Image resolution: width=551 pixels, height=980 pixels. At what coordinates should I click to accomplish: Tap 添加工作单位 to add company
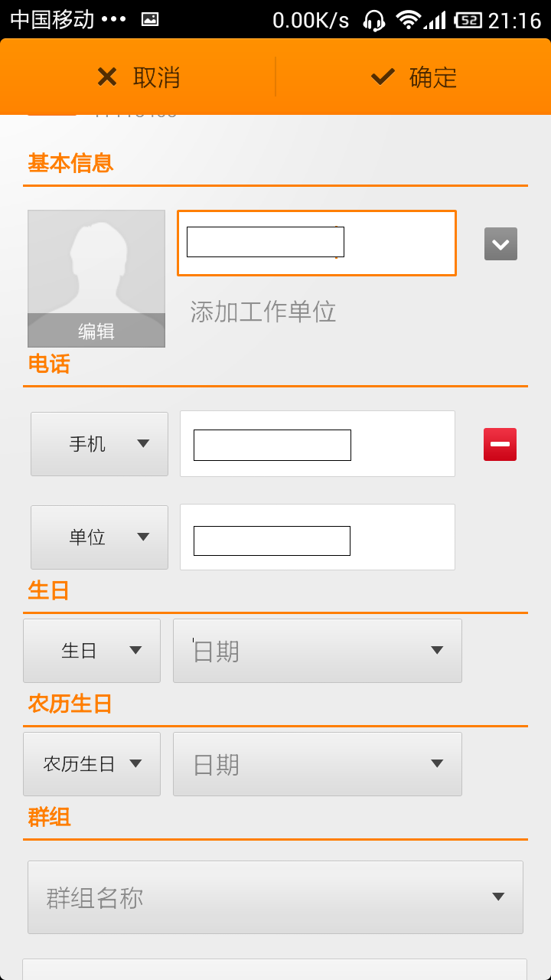[x=263, y=312]
